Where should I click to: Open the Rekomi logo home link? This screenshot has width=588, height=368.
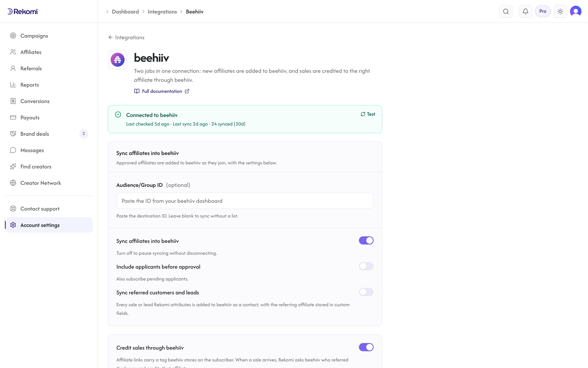[22, 11]
